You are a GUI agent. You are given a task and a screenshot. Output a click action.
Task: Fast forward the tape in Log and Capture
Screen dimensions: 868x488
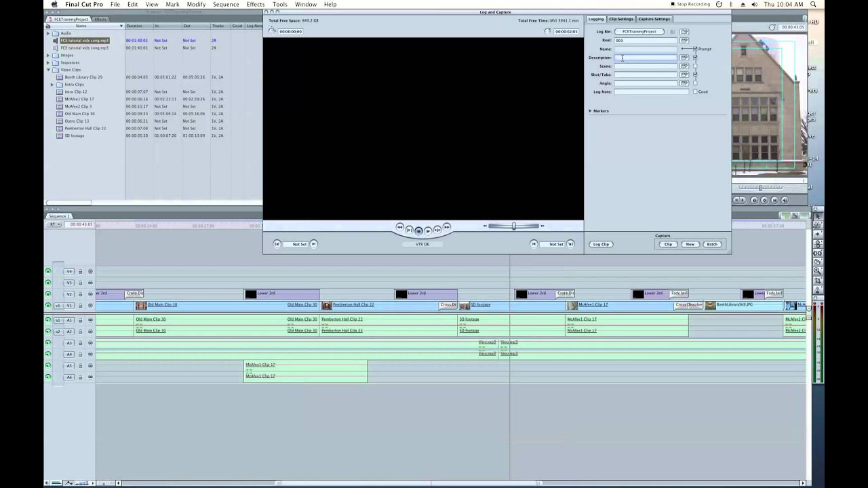click(446, 227)
